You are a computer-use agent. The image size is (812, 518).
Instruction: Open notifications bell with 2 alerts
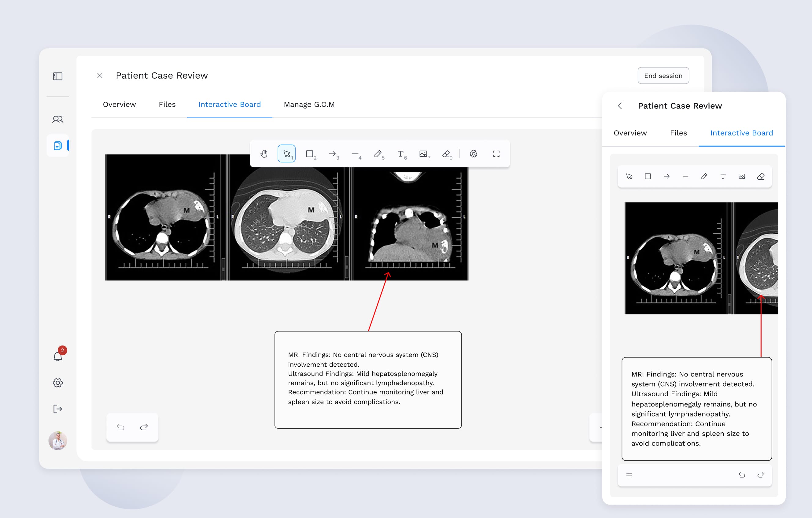click(x=58, y=356)
